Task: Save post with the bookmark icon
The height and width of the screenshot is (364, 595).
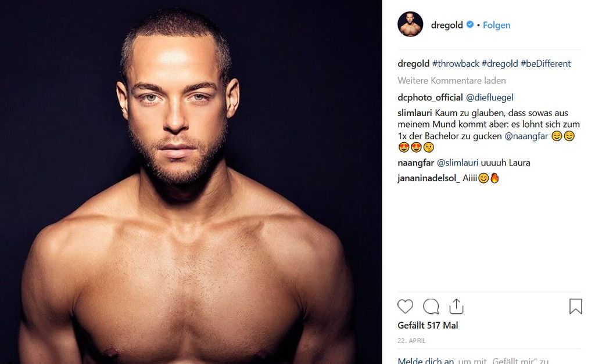Action: [x=575, y=307]
